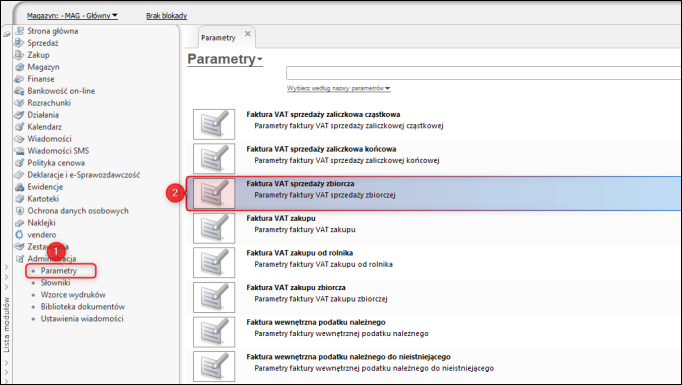Click the Bankowość on-line icon
The width and height of the screenshot is (682, 385).
[19, 91]
